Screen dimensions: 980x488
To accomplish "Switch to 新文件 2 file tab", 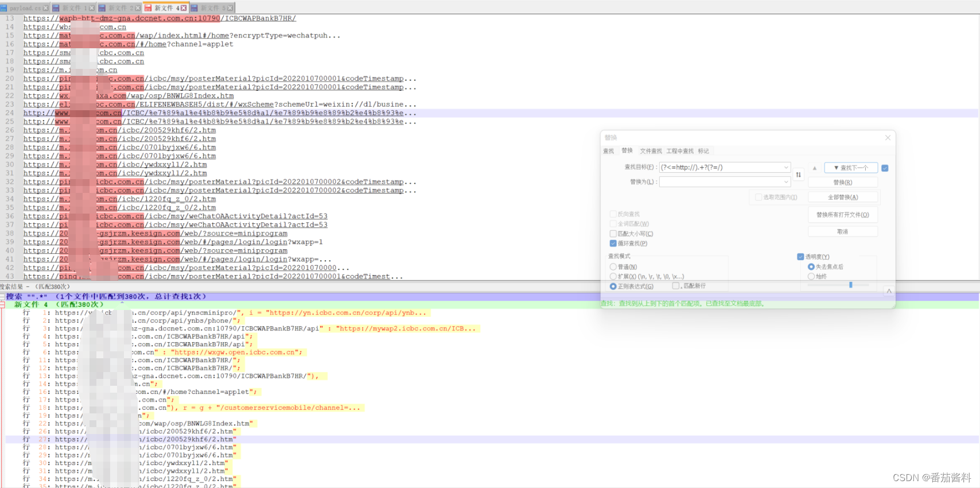I will 119,8.
